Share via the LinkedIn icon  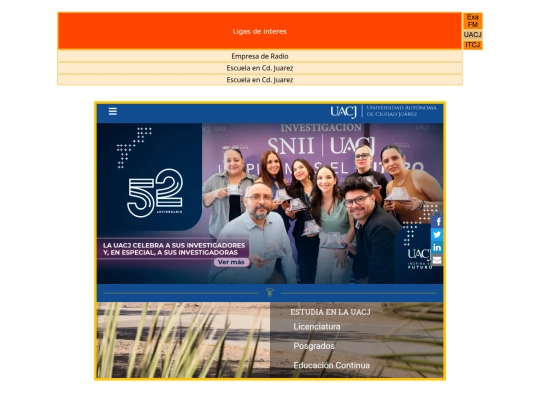(437, 247)
